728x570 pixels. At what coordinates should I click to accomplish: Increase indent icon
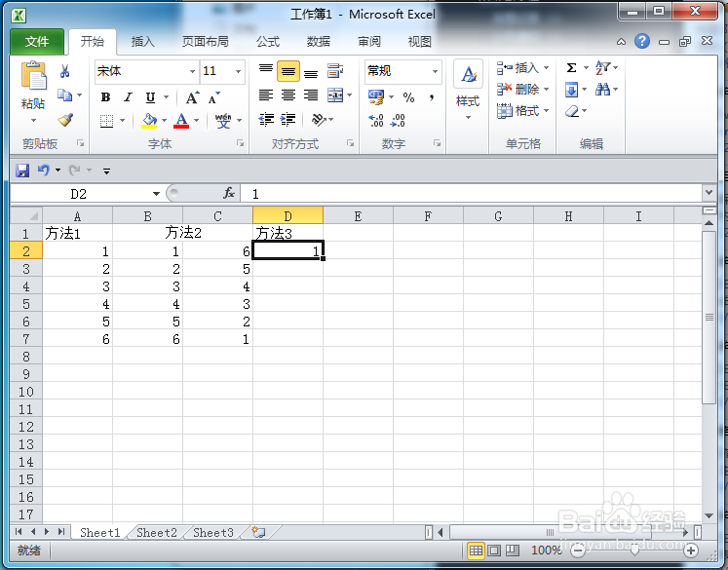287,119
